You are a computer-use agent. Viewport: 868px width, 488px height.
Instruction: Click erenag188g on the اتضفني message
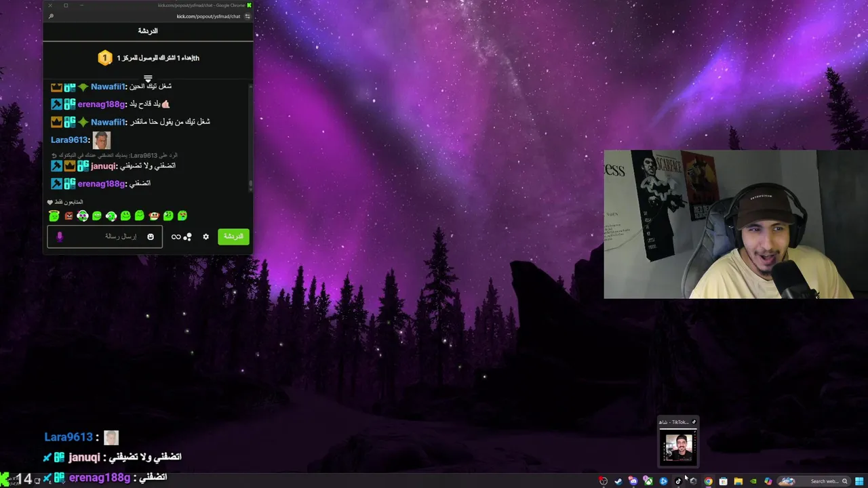click(x=102, y=184)
